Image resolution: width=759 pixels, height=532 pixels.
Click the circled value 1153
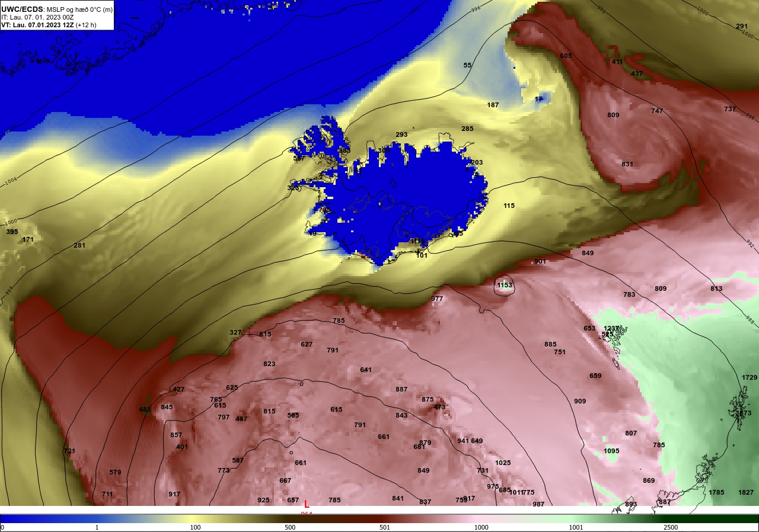click(504, 286)
